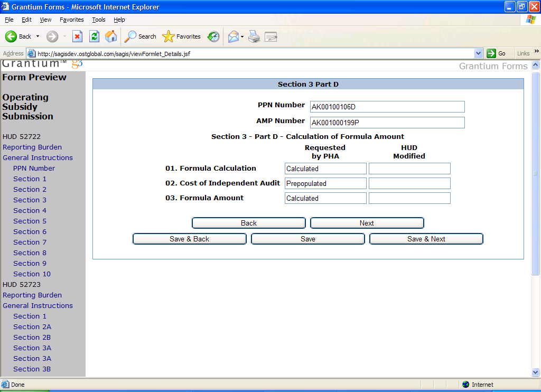
Task: Click the page vertical scrollbar down arrow
Action: [x=536, y=372]
